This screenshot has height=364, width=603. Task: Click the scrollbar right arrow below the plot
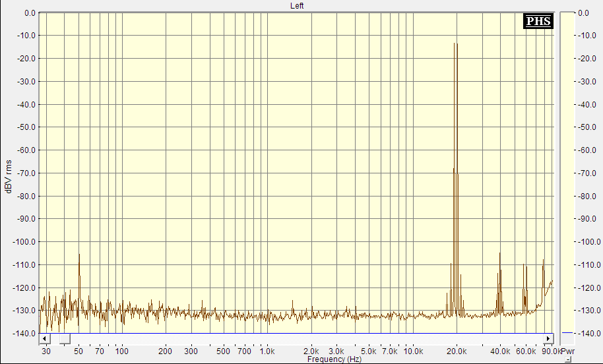[x=548, y=339]
